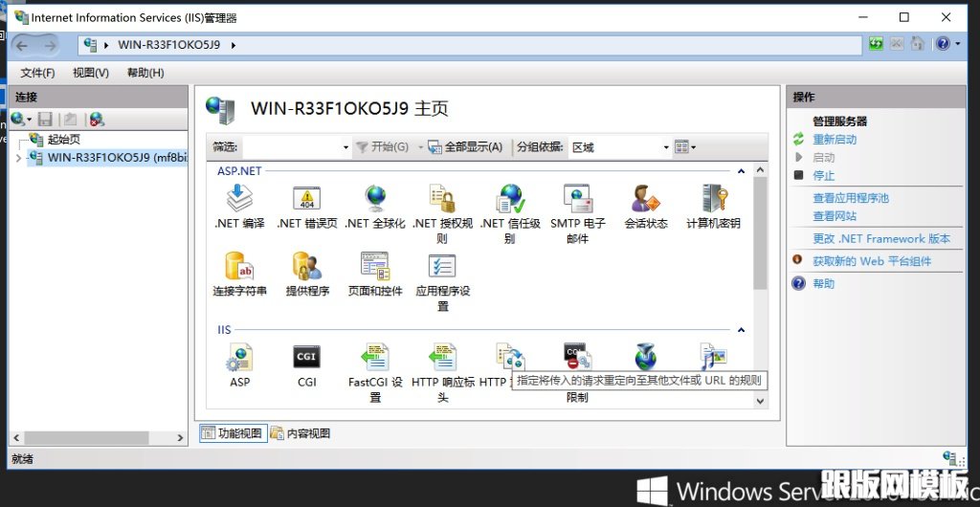Image resolution: width=980 pixels, height=507 pixels.
Task: Open the HTTP 重定向 feature icon
Action: tap(509, 358)
